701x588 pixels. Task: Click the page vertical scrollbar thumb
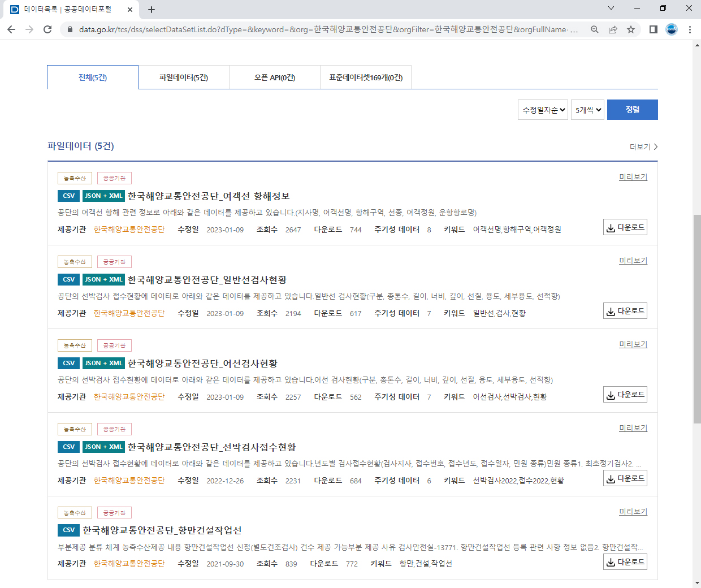(696, 319)
